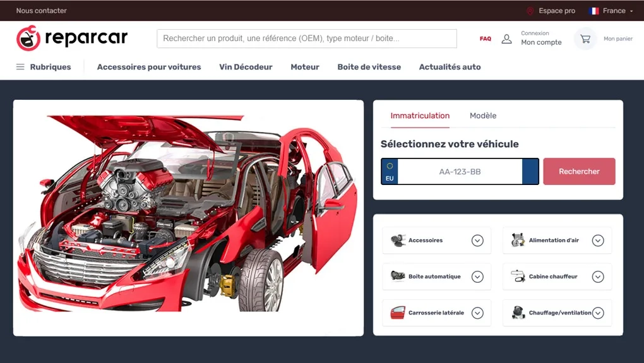This screenshot has height=363, width=644.
Task: Focus the product search field
Action: (x=307, y=39)
